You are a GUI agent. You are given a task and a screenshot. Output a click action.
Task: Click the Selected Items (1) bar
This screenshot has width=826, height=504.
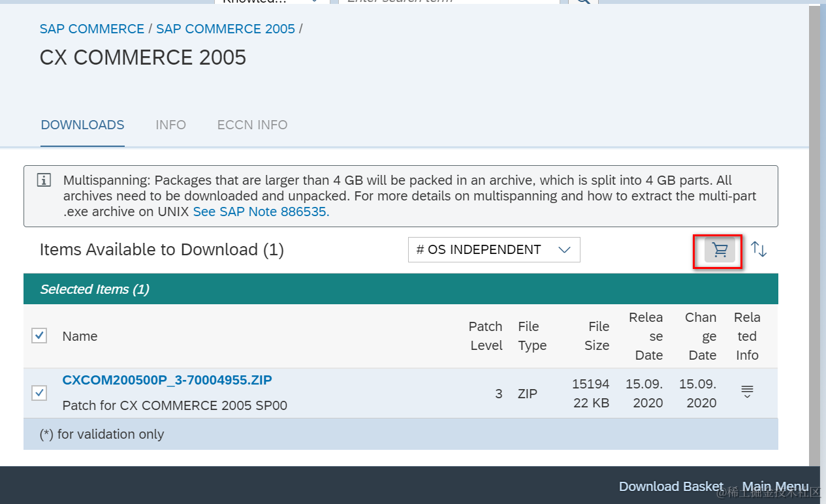401,289
